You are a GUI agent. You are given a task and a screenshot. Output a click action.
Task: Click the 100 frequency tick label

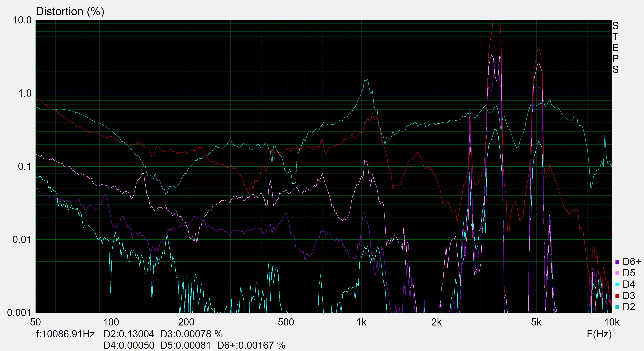(111, 322)
